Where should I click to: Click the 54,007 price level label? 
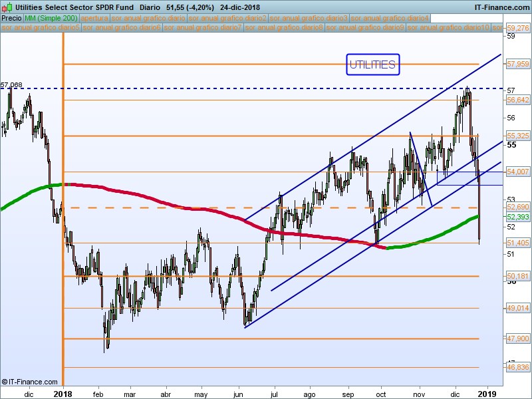pyautogui.click(x=518, y=172)
